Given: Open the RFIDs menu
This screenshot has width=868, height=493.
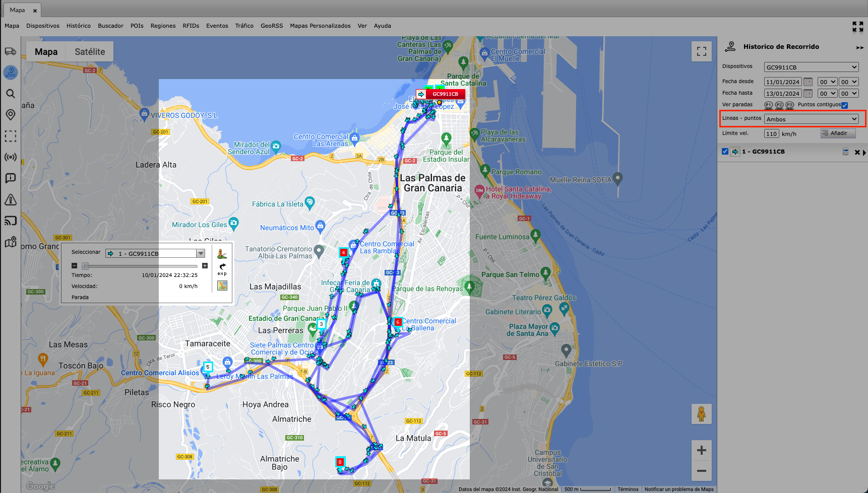Looking at the screenshot, I should click(191, 26).
